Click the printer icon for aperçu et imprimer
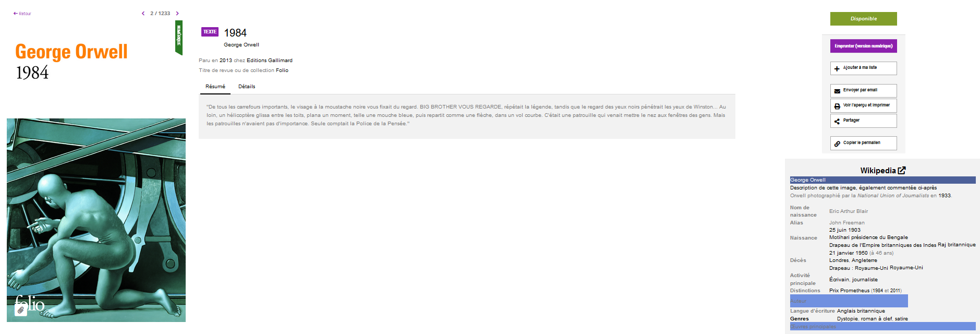 pos(837,106)
